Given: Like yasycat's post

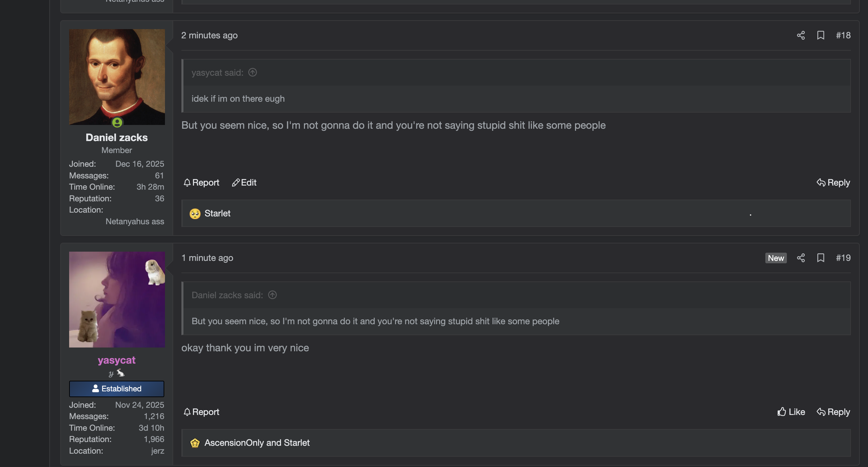Looking at the screenshot, I should (791, 412).
